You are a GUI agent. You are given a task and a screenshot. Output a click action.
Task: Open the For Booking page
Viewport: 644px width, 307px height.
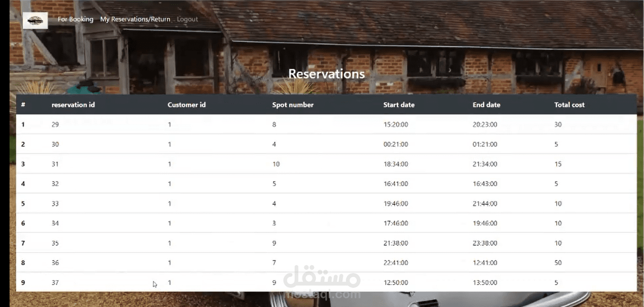[75, 19]
